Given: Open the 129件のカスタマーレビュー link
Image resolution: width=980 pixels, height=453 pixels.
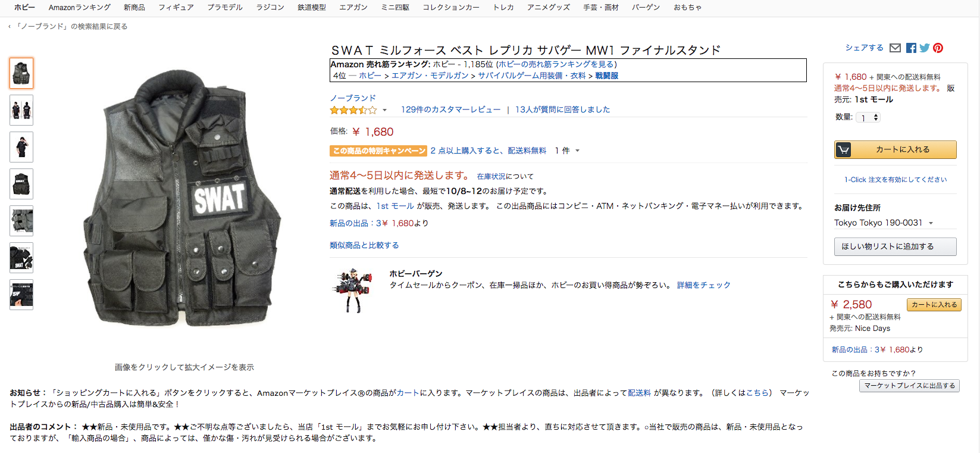Looking at the screenshot, I should point(450,110).
